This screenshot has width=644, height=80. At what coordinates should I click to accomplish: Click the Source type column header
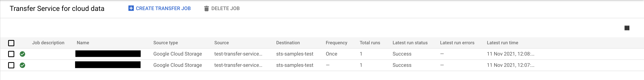(x=166, y=43)
